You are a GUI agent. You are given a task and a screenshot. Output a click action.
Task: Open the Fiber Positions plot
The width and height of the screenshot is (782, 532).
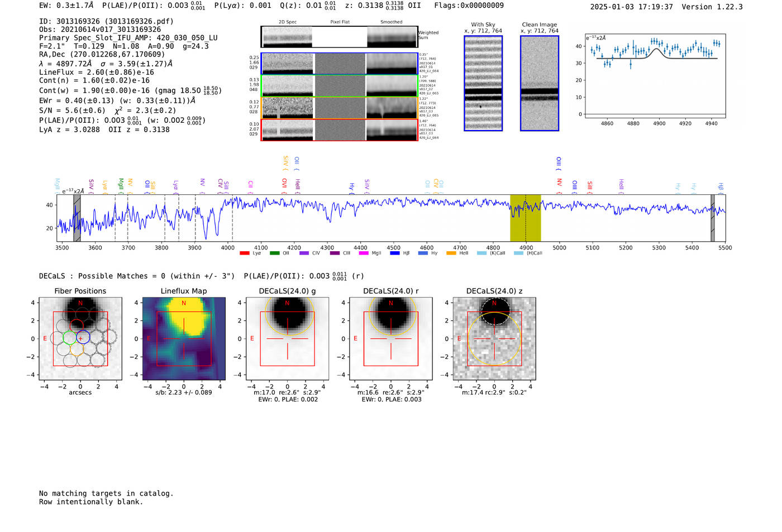80,339
